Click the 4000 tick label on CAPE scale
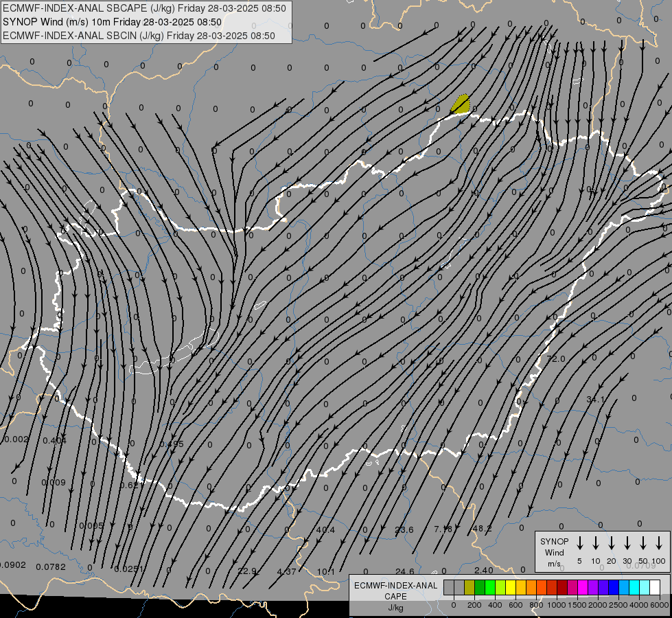 pos(639,605)
